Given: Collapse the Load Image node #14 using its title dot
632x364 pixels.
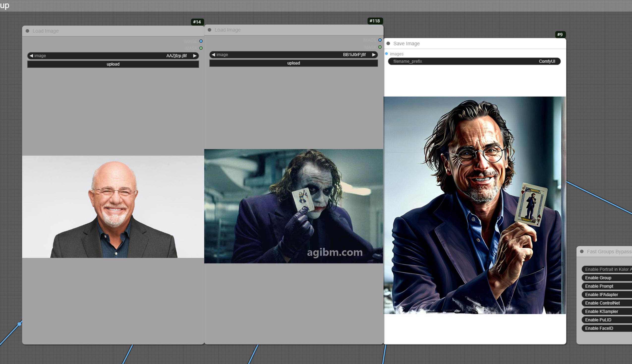Looking at the screenshot, I should 28,31.
